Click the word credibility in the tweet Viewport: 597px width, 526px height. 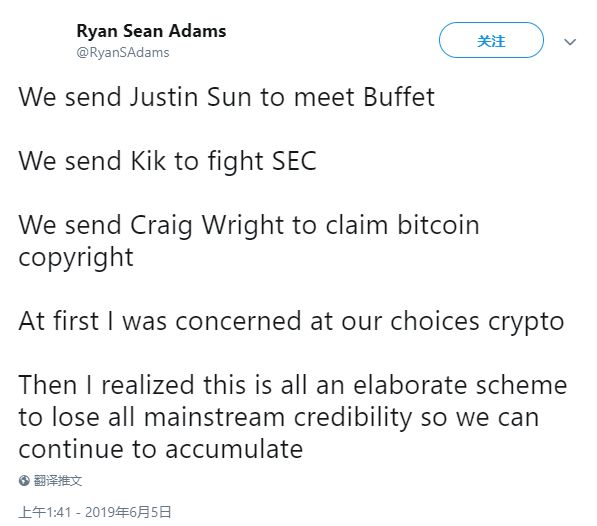pos(353,418)
